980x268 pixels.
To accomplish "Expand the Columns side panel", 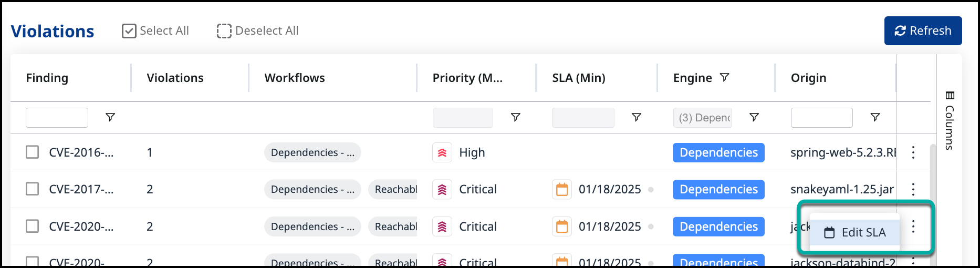I will pos(949,121).
